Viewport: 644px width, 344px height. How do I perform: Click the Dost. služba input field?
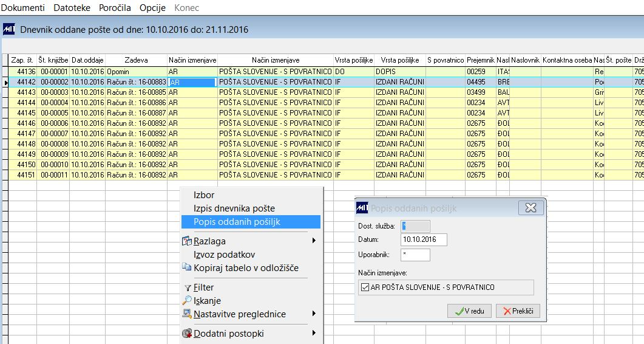[415, 226]
